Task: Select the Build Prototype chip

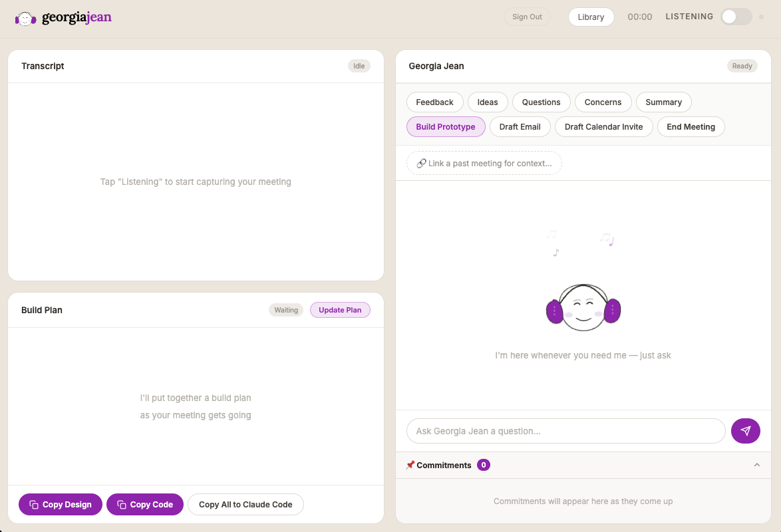Action: point(446,126)
